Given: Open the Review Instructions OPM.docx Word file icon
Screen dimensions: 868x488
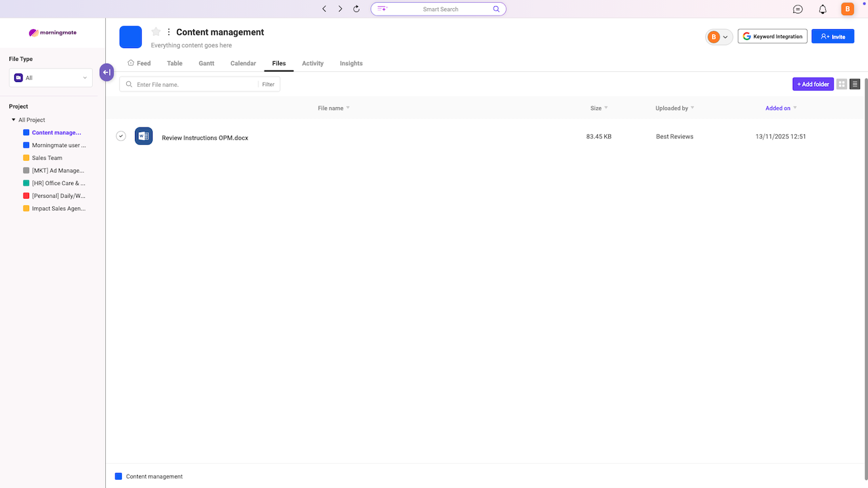Looking at the screenshot, I should (144, 136).
